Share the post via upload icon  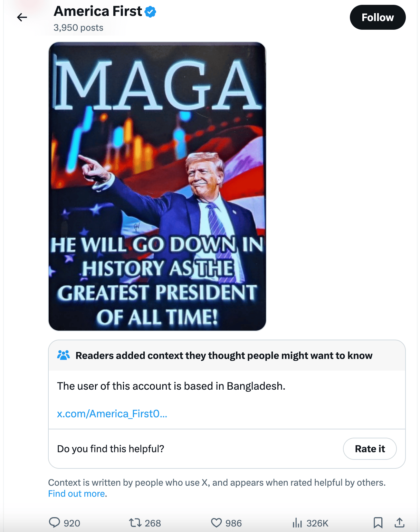pos(399,523)
